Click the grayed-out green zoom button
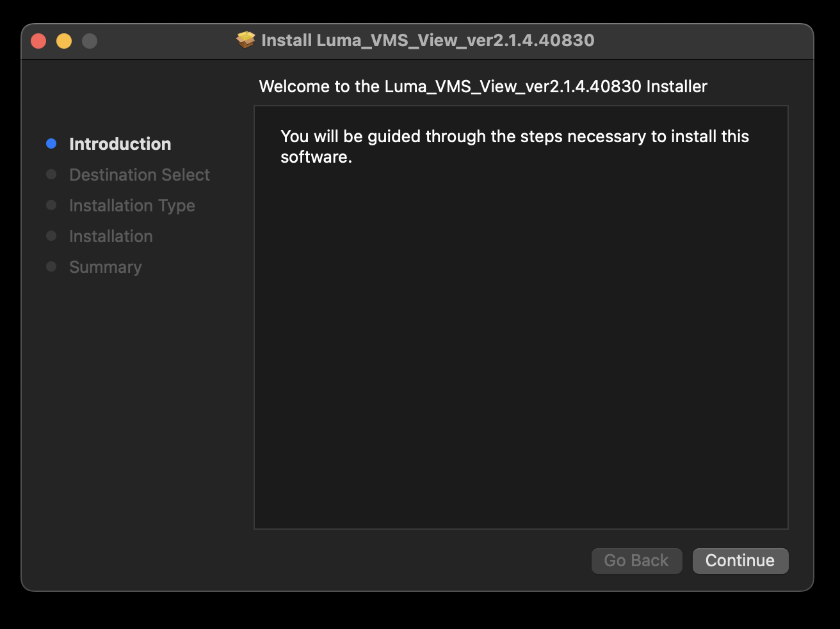This screenshot has width=840, height=629. pyautogui.click(x=90, y=40)
